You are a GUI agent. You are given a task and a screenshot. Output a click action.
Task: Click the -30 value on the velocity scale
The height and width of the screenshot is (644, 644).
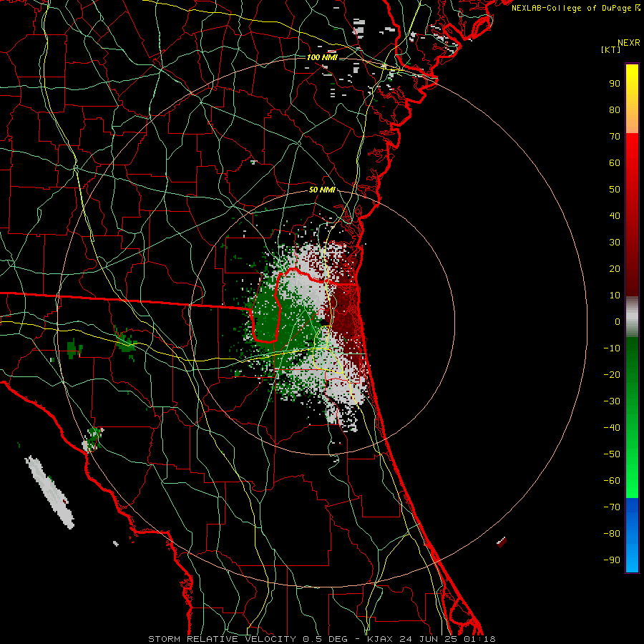[x=612, y=401]
